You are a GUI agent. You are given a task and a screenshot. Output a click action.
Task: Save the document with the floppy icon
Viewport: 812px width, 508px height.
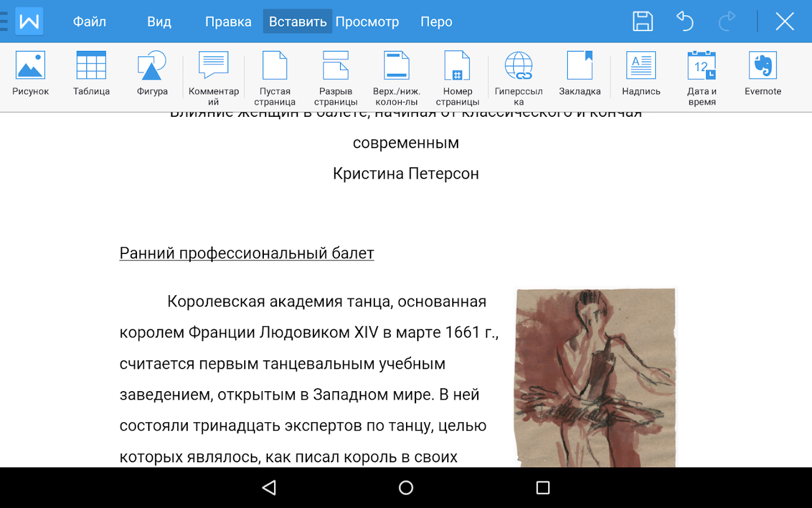click(x=642, y=21)
